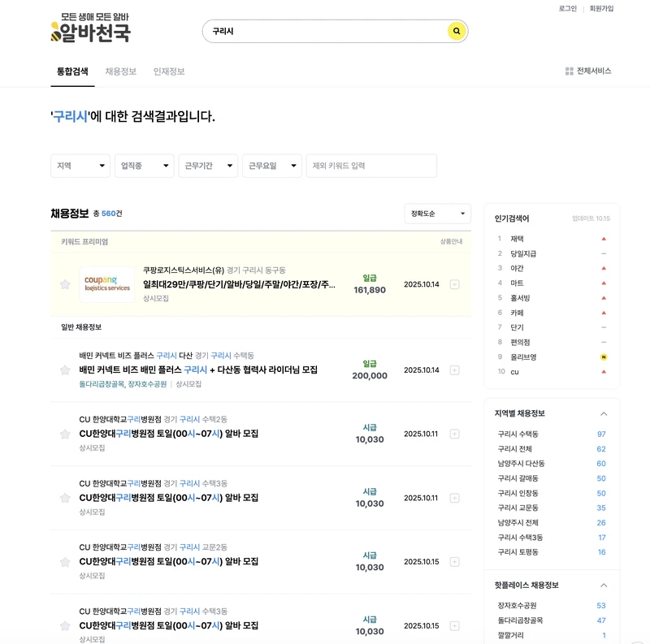The height and width of the screenshot is (644, 650).
Task: Select popular keyword 재택
Action: click(x=517, y=239)
